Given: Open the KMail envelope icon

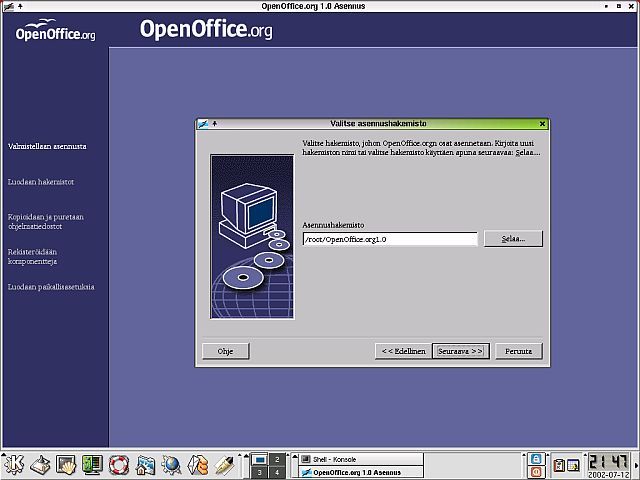Looking at the screenshot, I should tap(198, 465).
